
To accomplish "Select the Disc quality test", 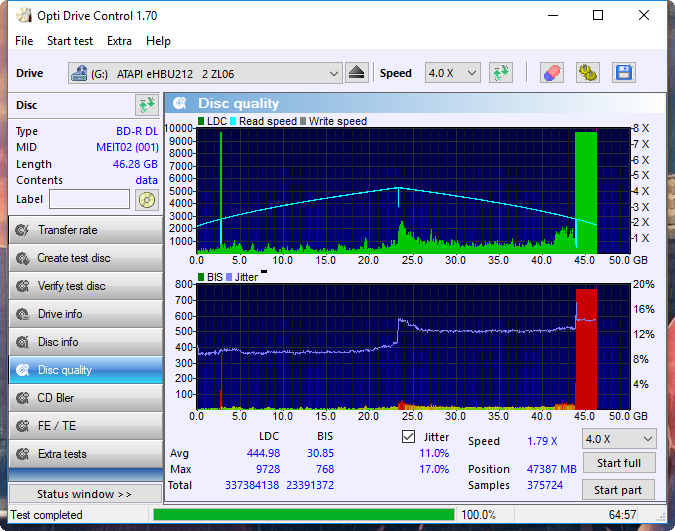I will click(86, 370).
